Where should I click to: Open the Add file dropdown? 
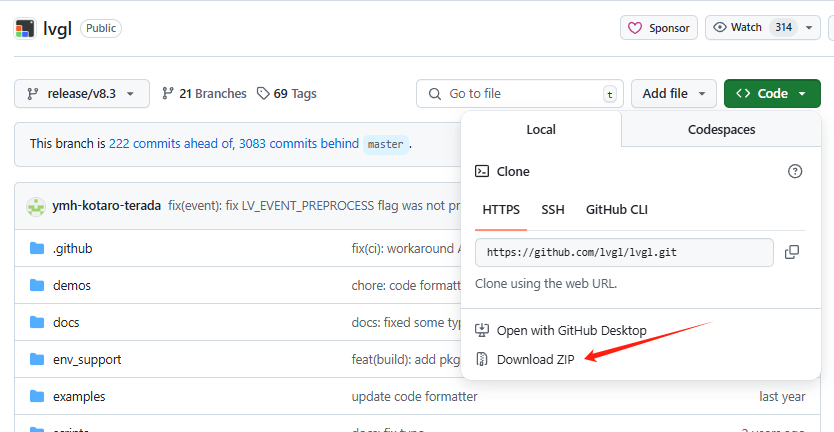click(x=674, y=94)
